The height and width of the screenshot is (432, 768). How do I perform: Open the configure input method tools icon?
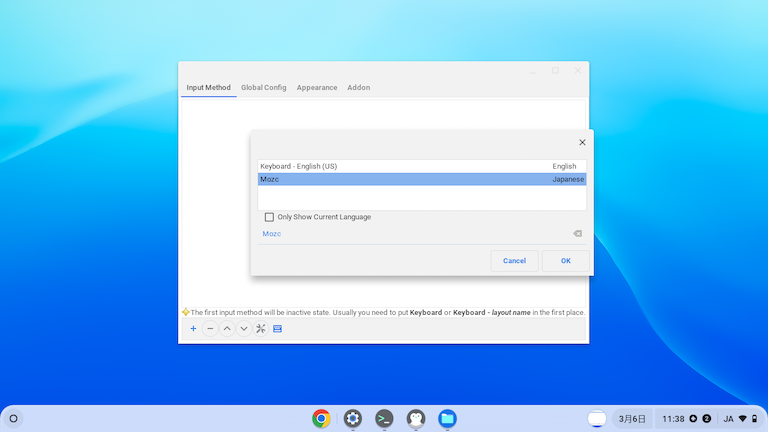(x=261, y=329)
